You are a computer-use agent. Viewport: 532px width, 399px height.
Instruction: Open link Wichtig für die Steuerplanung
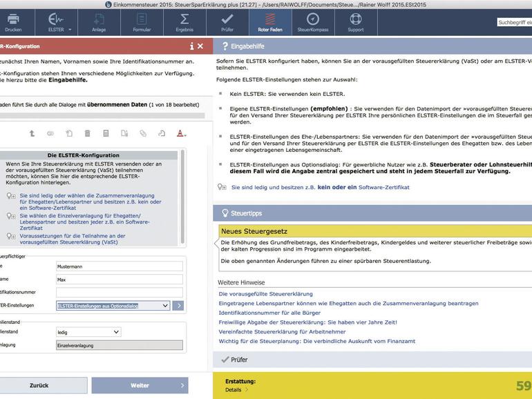[x=317, y=342]
